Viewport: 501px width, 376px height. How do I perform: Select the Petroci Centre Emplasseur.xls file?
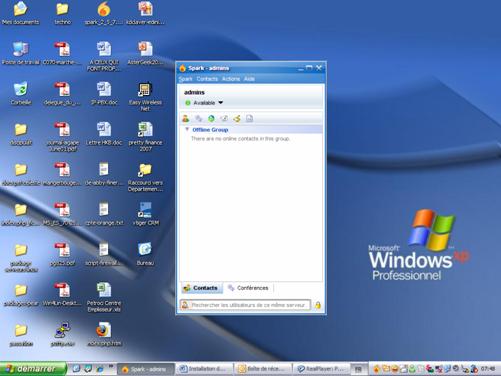pyautogui.click(x=104, y=297)
